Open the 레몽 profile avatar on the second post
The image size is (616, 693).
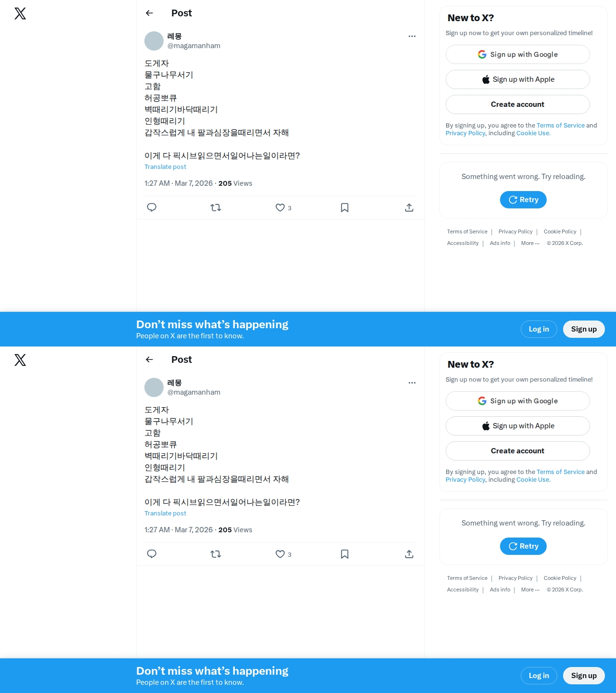[x=154, y=387]
